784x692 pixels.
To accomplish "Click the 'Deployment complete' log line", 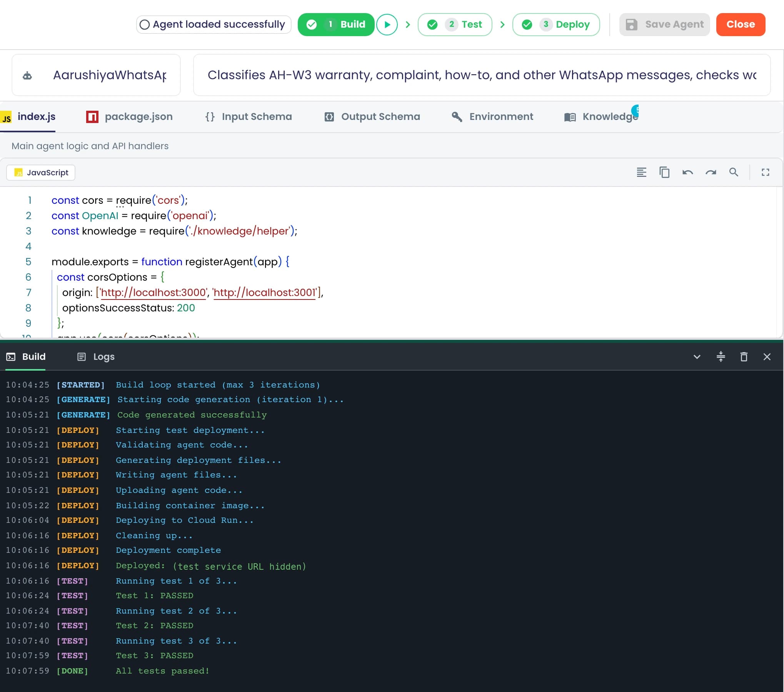I will pos(168,550).
